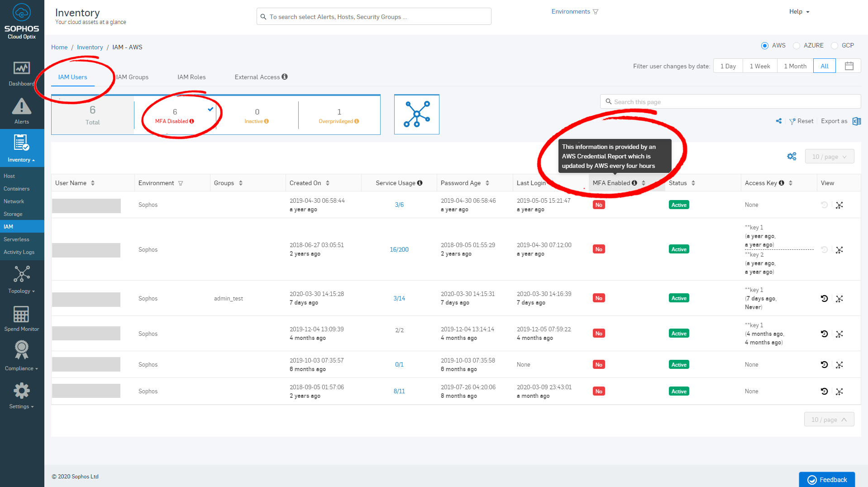Image resolution: width=868 pixels, height=487 pixels.
Task: Click history icon for user created 2019-12-04
Action: tap(825, 334)
